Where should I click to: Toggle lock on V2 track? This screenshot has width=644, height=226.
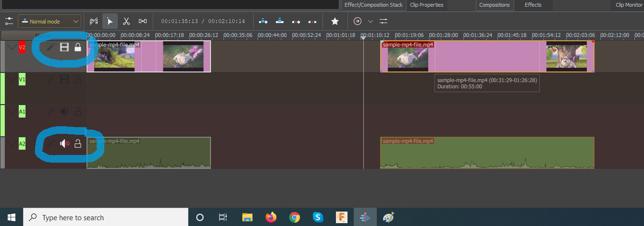click(77, 47)
